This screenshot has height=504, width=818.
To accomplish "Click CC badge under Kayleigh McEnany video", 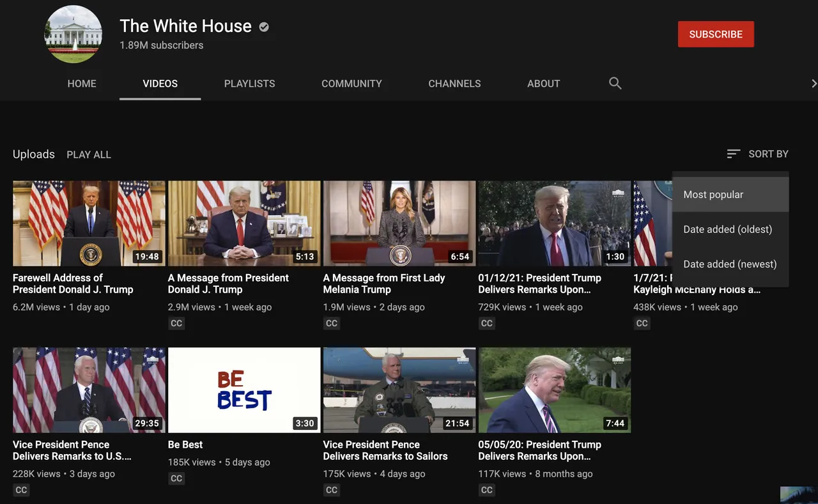I will pos(642,323).
